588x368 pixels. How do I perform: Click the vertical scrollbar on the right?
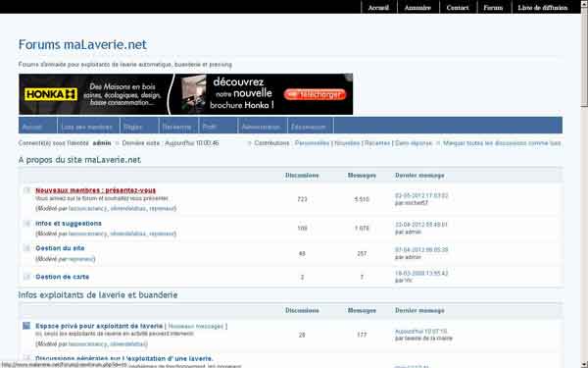(584, 184)
